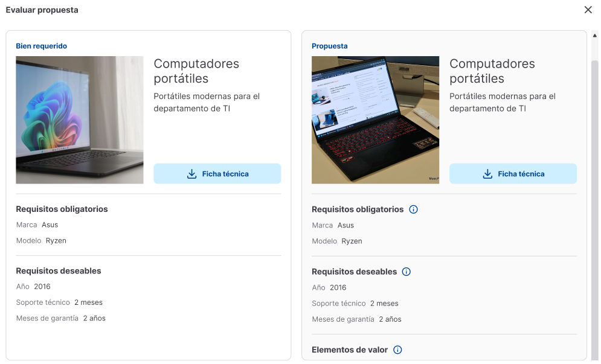Click the Meses de garantía value 2 años

94,318
